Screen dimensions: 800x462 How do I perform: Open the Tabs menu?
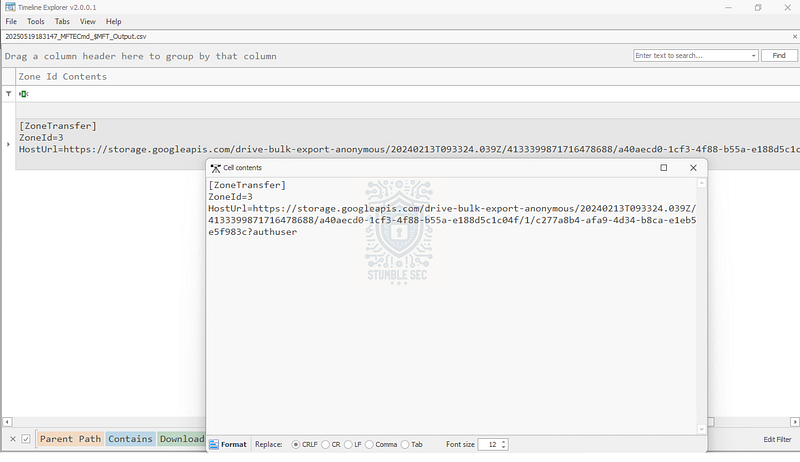pyautogui.click(x=62, y=21)
